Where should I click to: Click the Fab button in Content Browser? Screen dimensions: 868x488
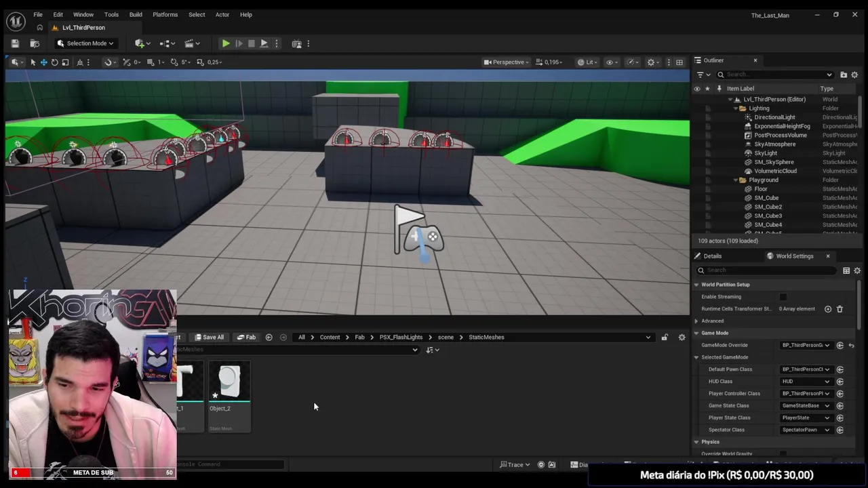tap(246, 338)
